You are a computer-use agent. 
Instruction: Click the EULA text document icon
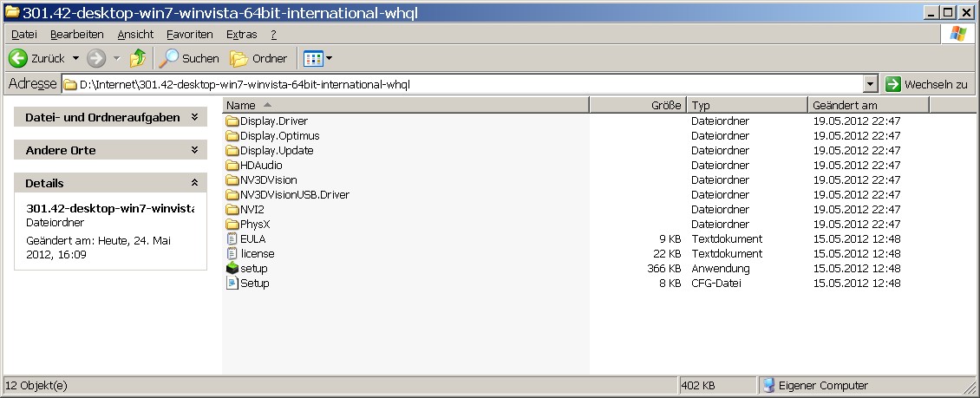[x=232, y=239]
